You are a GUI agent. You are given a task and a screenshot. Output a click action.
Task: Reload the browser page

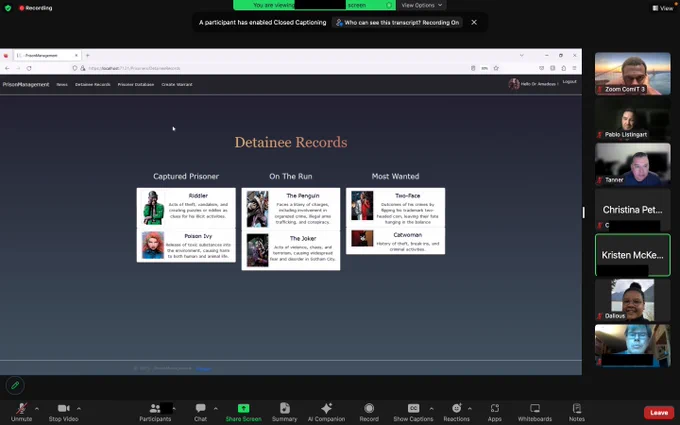tap(29, 68)
